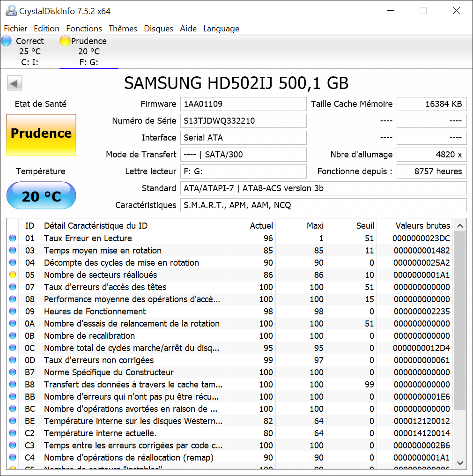Screen dimensions: 473x476
Task: Click the SAMSUNG HD502IJ 500,1 GB title
Action: click(236, 83)
